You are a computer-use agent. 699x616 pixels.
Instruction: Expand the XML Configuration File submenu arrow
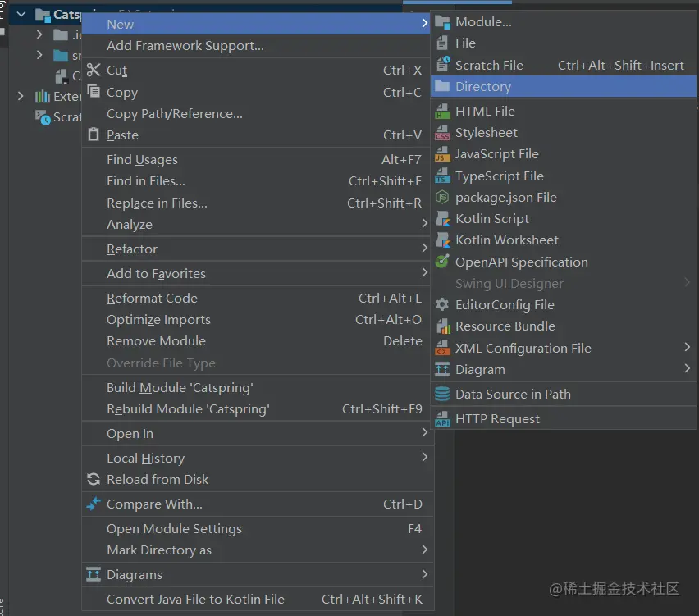pyautogui.click(x=687, y=347)
